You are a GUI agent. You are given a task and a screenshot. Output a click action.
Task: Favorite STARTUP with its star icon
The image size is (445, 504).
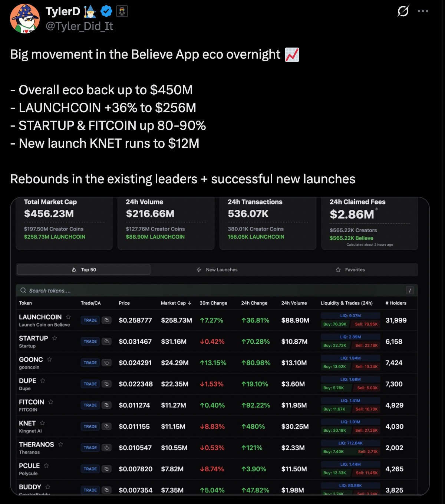click(55, 338)
